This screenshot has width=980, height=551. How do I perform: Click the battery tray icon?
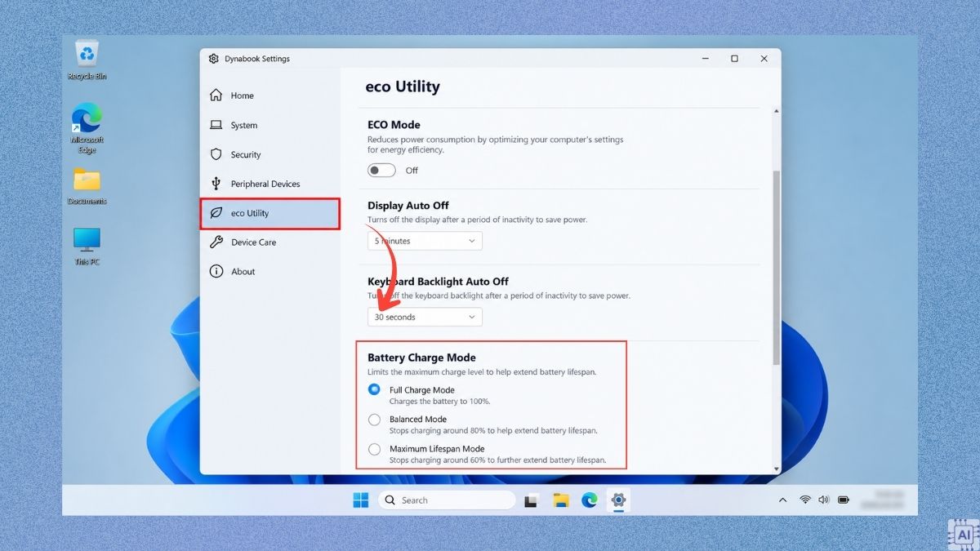click(844, 500)
